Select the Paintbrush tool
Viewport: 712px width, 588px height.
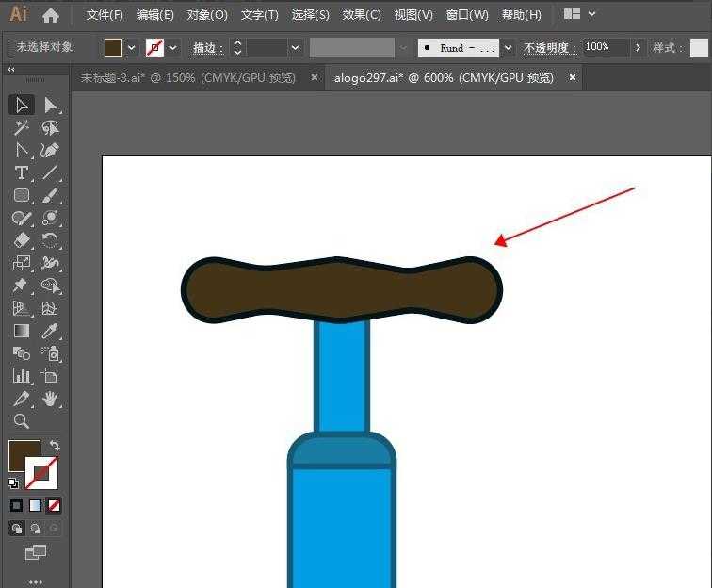(50, 195)
